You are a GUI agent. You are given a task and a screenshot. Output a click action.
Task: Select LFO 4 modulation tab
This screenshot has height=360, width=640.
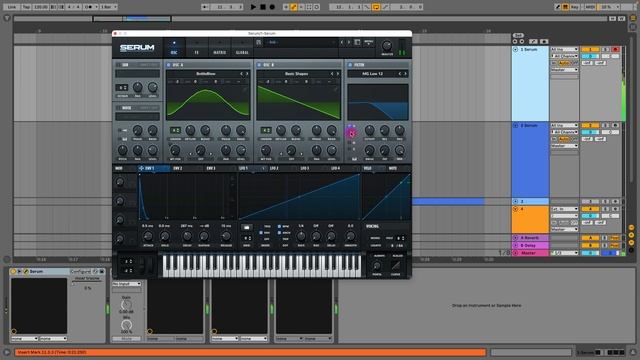(335, 168)
